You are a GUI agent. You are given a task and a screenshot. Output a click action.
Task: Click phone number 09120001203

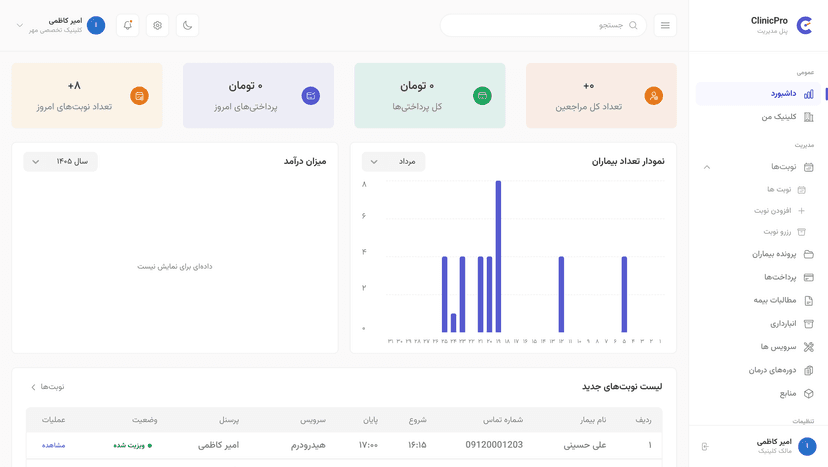coord(494,445)
